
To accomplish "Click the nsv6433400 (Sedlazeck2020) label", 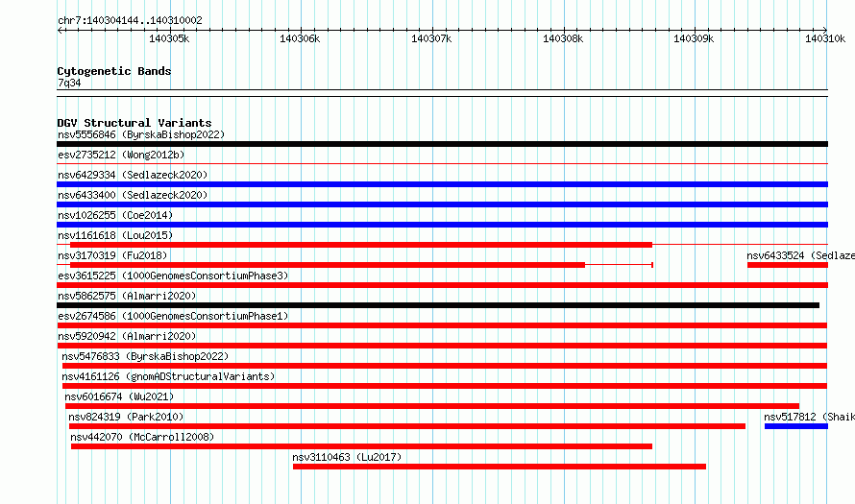I will pos(133,195).
